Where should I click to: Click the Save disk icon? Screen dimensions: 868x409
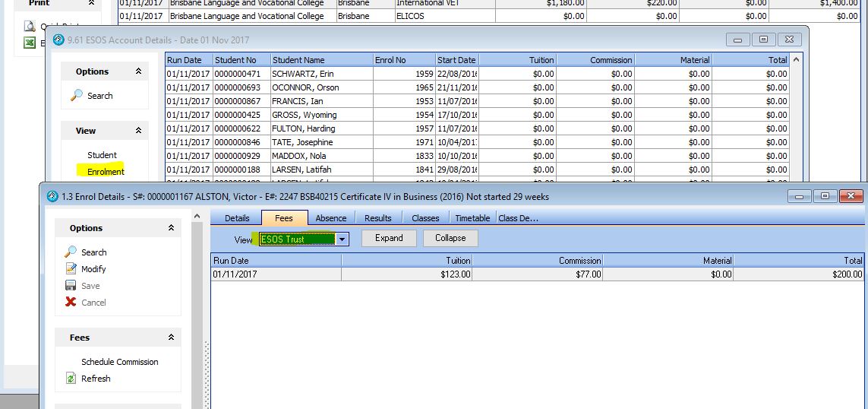(x=71, y=286)
